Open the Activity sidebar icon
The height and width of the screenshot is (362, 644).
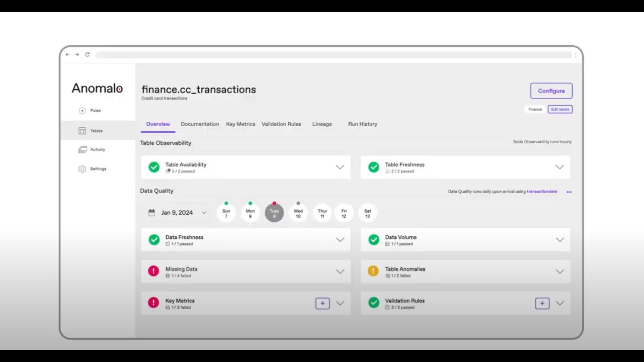click(x=82, y=150)
